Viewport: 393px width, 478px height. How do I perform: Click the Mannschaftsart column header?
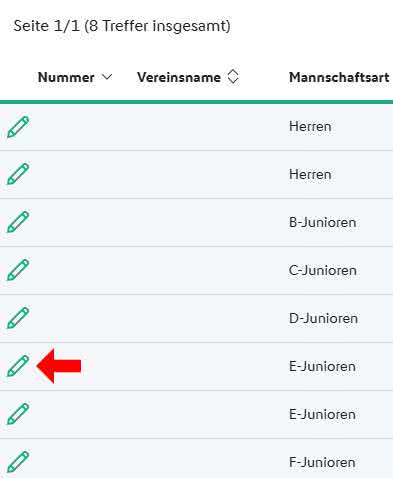point(339,77)
